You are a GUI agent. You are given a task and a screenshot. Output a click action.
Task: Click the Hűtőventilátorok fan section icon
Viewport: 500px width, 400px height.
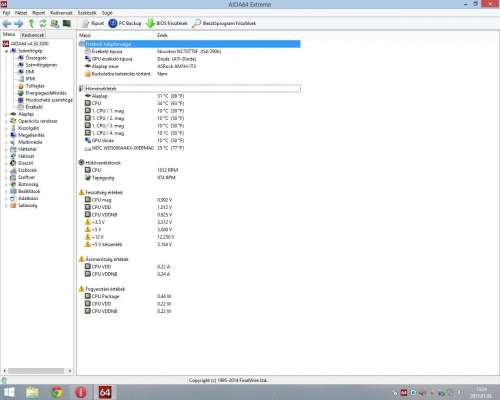(x=81, y=162)
